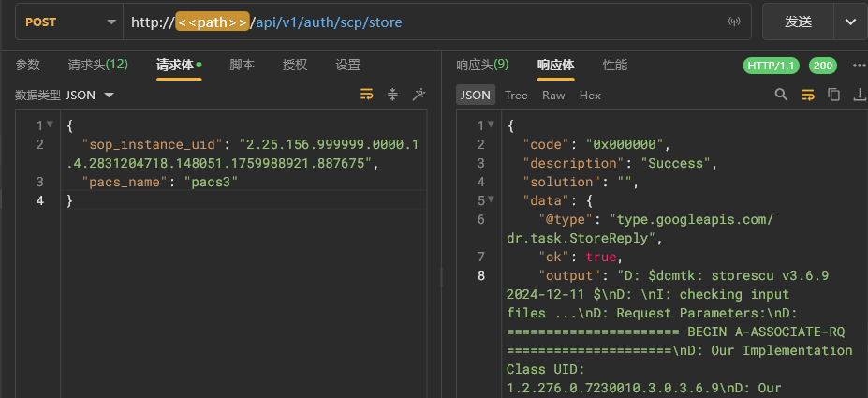
Task: Copy the response body content
Action: tap(833, 95)
